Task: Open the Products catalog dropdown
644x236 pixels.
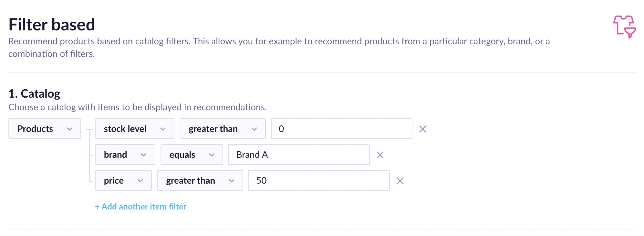Action: tap(45, 129)
